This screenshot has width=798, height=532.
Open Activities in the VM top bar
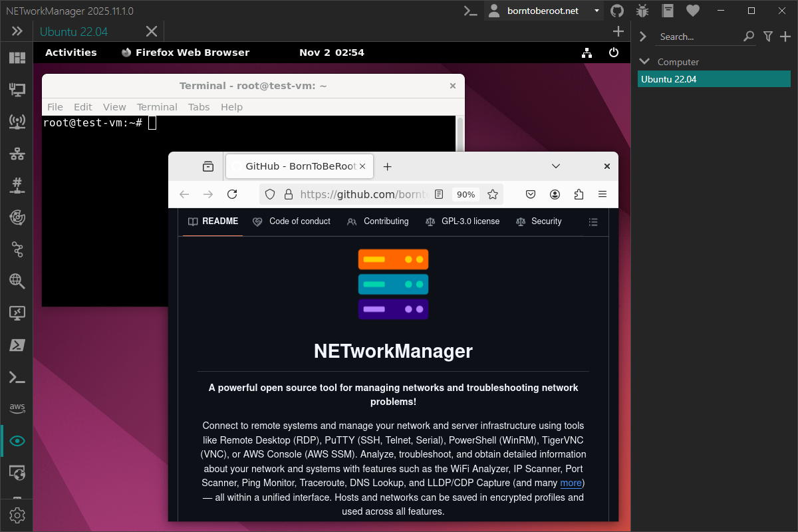[x=70, y=53]
